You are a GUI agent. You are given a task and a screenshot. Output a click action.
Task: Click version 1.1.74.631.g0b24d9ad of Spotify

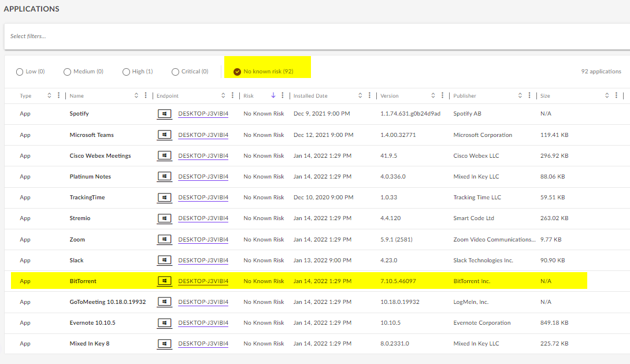coord(410,114)
